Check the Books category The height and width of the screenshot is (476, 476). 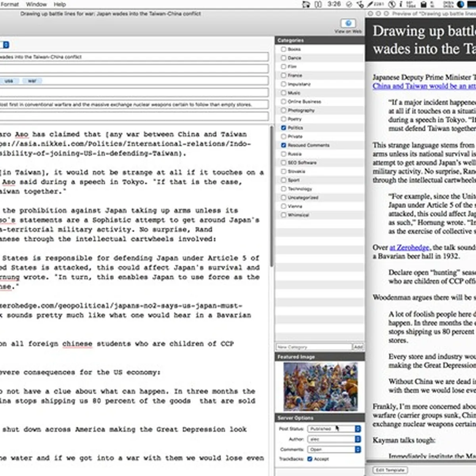click(283, 49)
